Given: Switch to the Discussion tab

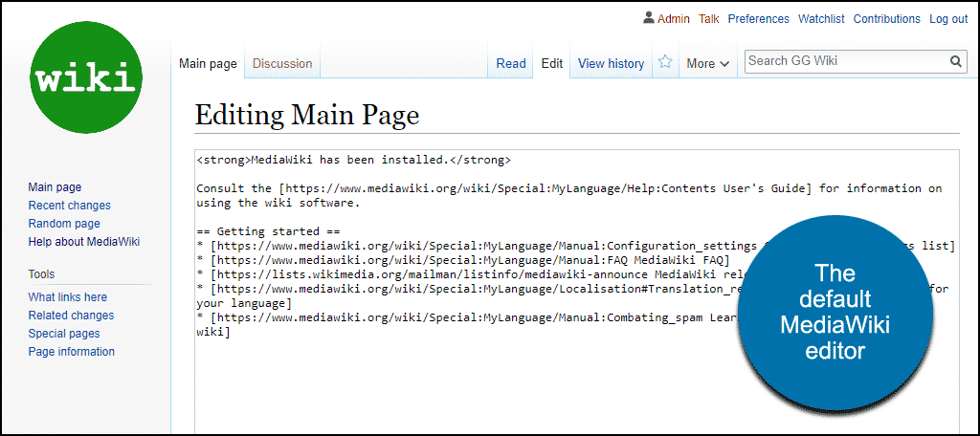Looking at the screenshot, I should (x=282, y=64).
